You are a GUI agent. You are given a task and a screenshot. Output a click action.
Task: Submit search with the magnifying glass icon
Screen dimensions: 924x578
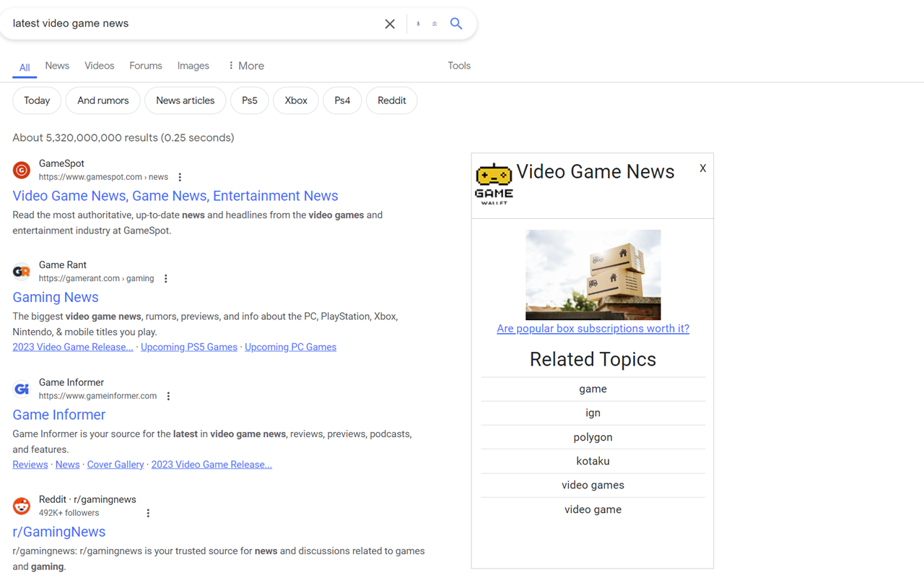click(456, 23)
